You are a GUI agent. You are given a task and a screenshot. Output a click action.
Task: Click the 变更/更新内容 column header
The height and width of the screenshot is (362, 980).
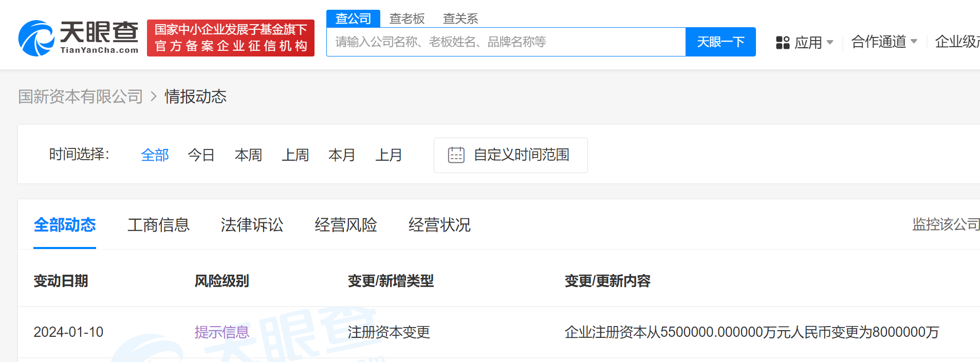click(x=607, y=281)
